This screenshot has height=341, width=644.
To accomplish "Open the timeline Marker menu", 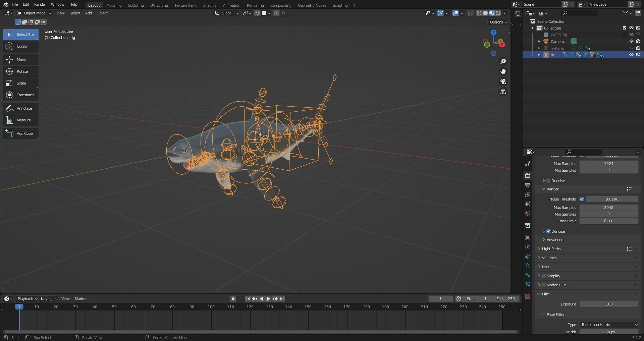I will click(80, 299).
